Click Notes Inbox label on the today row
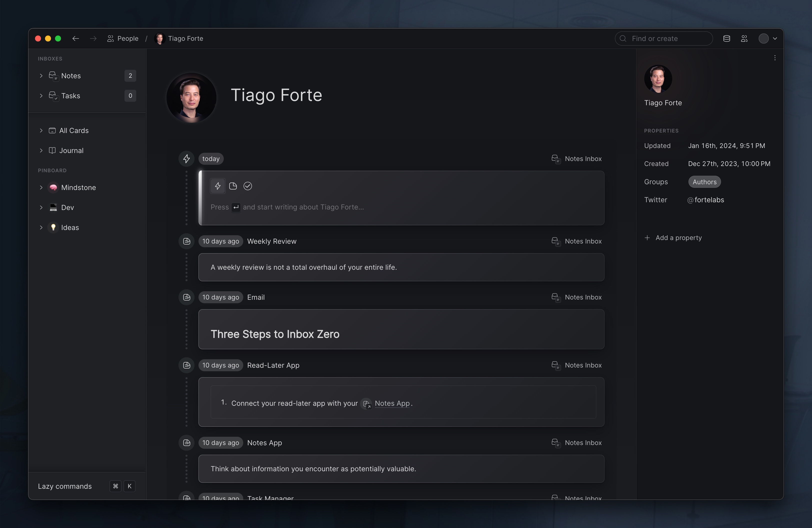This screenshot has height=528, width=812. click(x=576, y=158)
